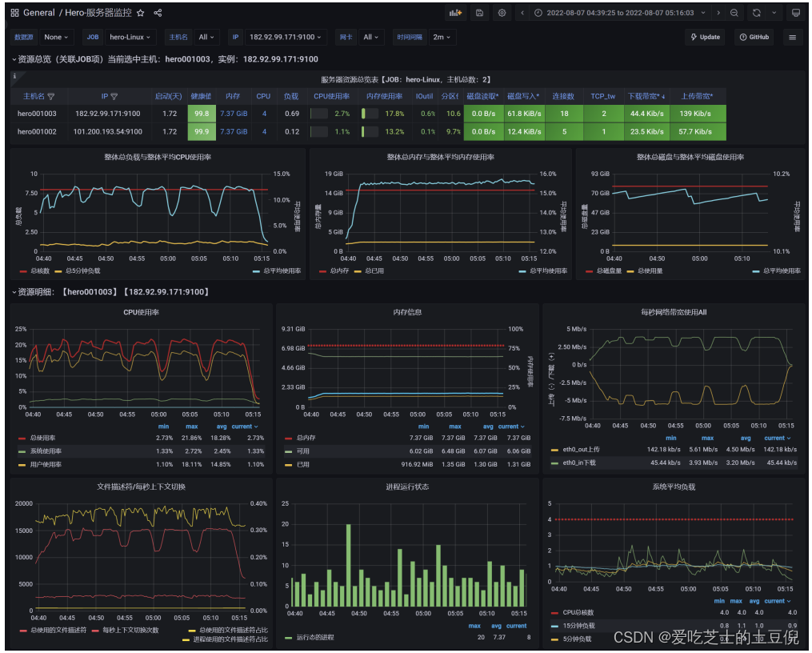
Task: Sort table by CPU使用率 column
Action: pyautogui.click(x=331, y=96)
